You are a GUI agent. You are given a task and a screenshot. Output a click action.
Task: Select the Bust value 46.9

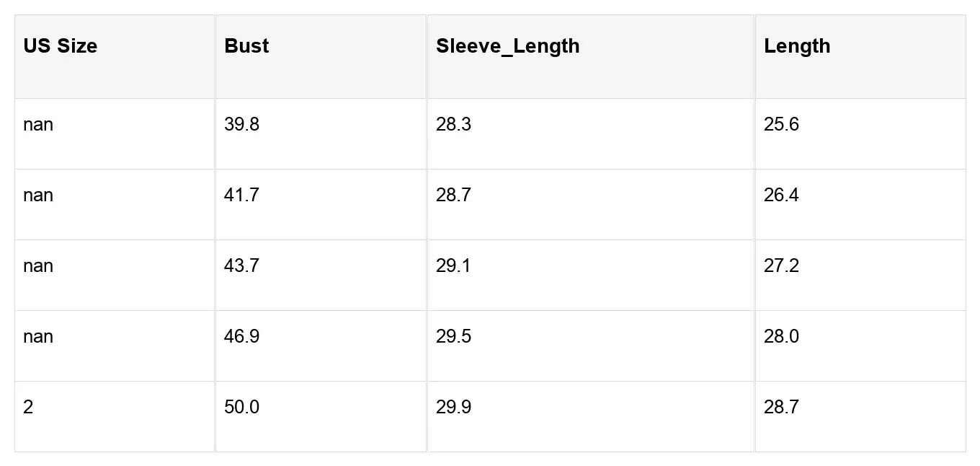241,337
